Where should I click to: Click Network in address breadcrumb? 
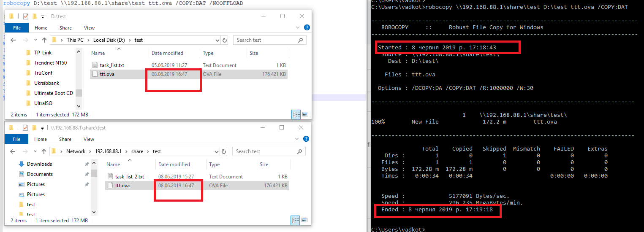click(76, 151)
